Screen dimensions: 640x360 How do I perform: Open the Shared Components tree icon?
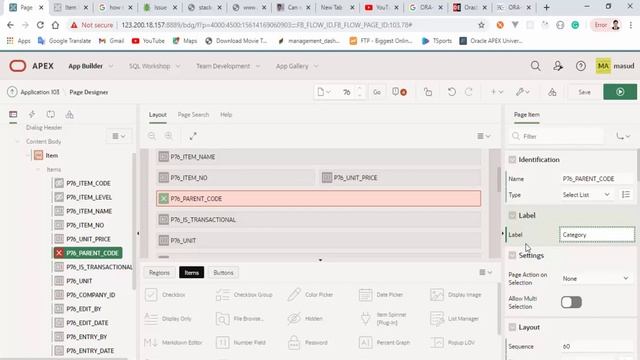69,114
